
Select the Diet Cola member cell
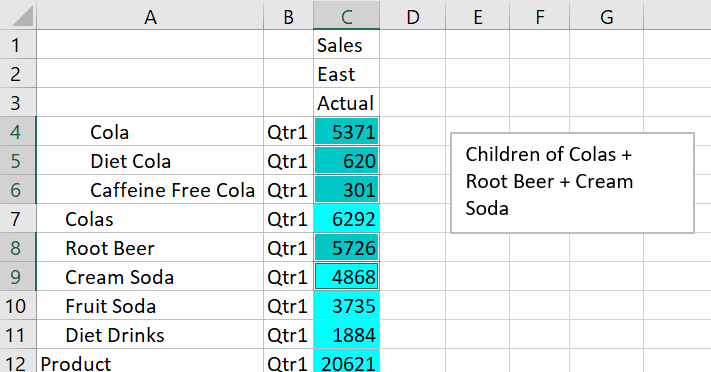pyautogui.click(x=150, y=161)
